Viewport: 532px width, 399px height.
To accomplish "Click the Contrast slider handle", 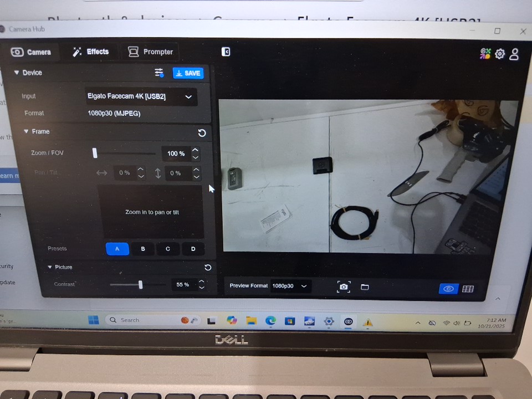I will click(x=140, y=284).
